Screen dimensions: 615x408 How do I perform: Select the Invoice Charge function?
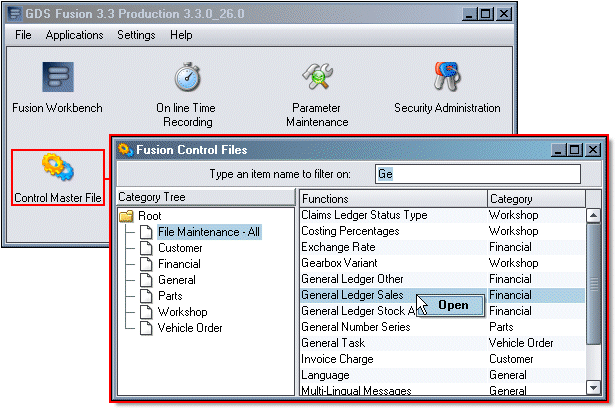(x=442, y=359)
